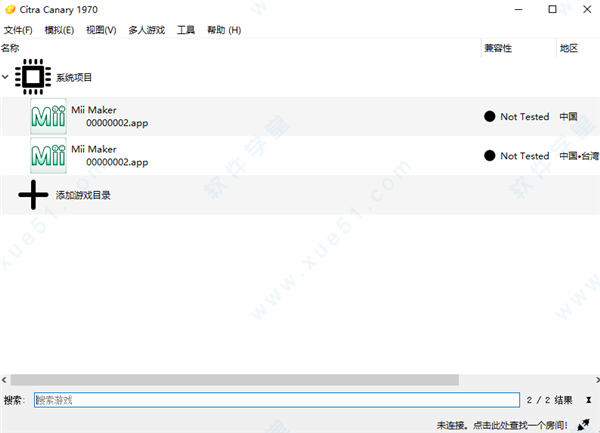Click the horizontal scrollbar thumb

(x=235, y=380)
